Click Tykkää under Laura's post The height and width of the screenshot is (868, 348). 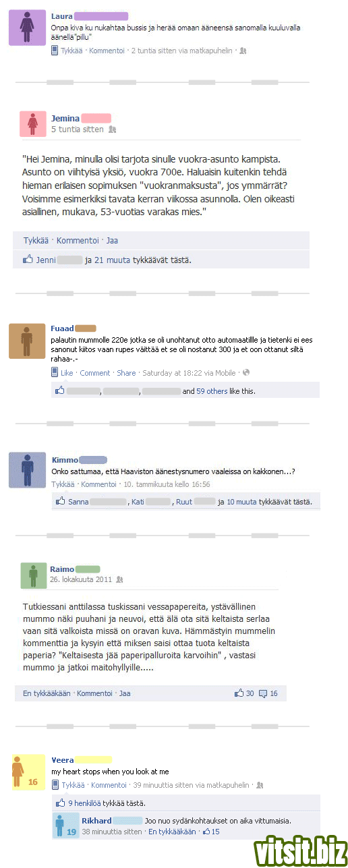71,51
